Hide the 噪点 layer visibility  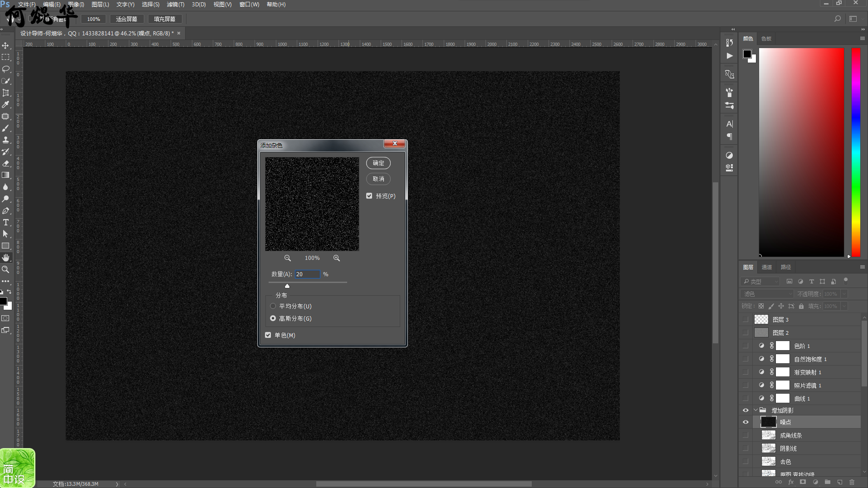tap(745, 422)
